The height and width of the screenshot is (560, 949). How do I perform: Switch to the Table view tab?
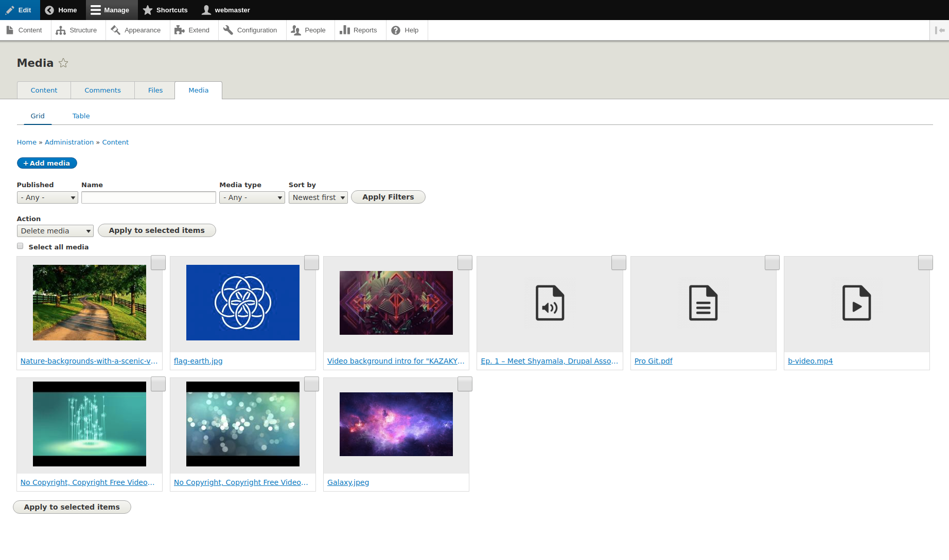pos(81,116)
